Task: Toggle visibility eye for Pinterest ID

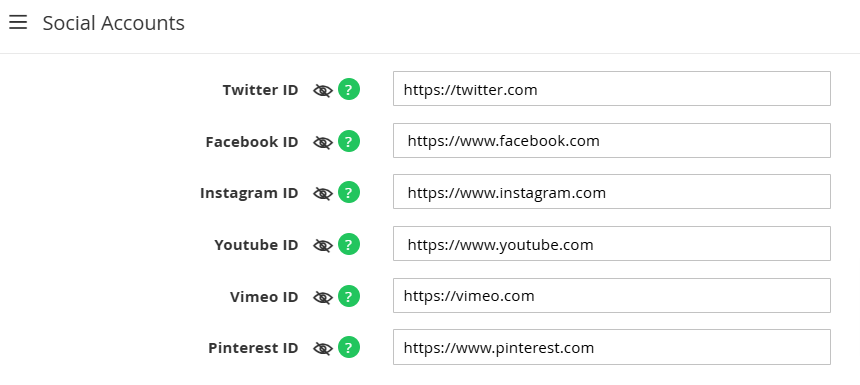Action: pos(323,348)
